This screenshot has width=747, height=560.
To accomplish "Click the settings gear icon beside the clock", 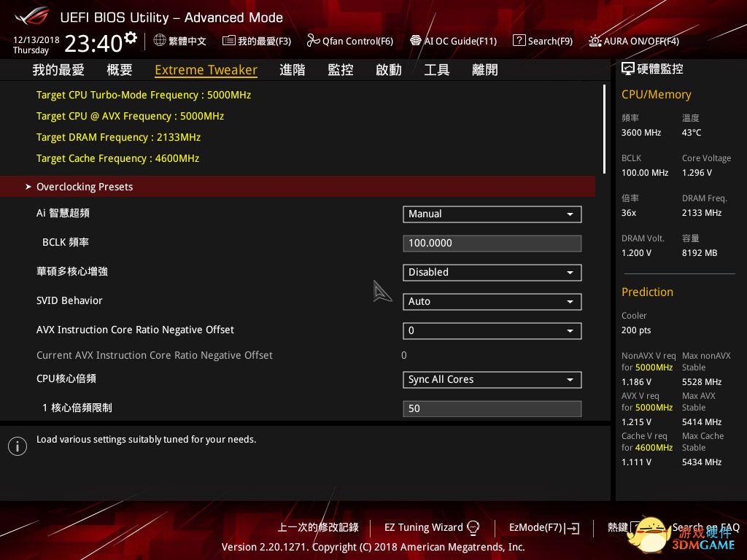I will click(x=131, y=38).
